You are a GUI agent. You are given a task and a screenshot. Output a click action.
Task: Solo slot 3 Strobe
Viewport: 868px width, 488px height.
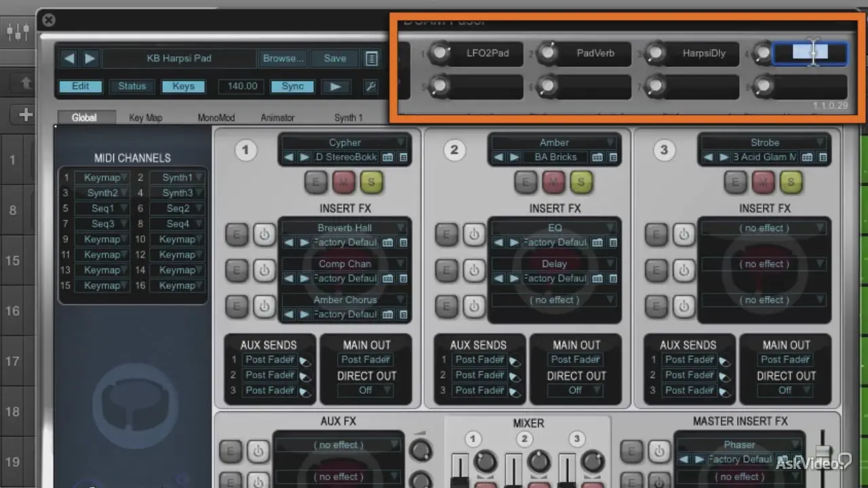[x=791, y=181]
